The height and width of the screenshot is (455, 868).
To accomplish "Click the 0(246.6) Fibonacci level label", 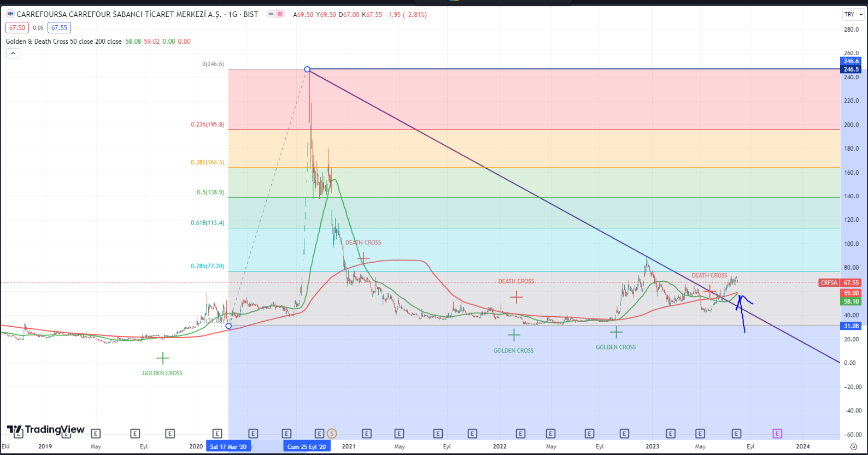I will coord(213,64).
